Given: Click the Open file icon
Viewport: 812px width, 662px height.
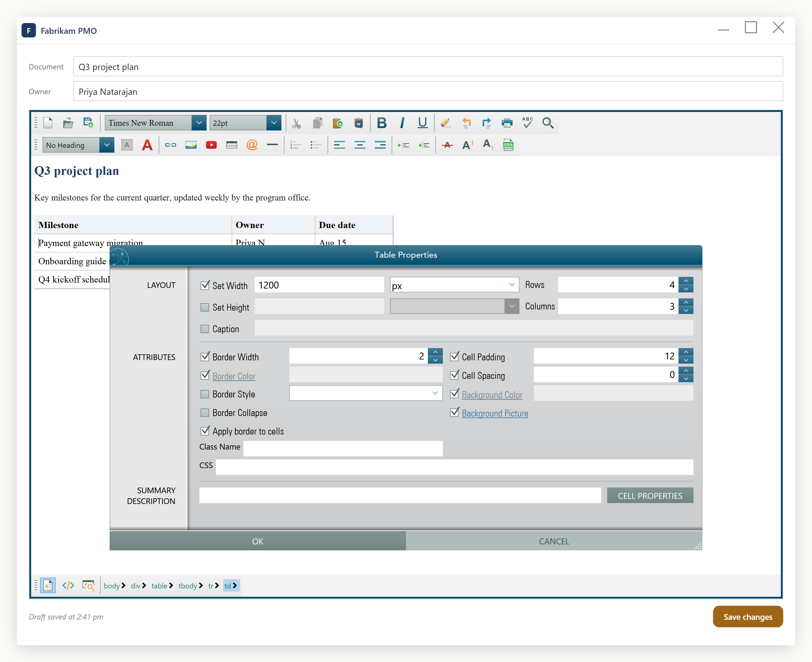Looking at the screenshot, I should click(x=68, y=123).
